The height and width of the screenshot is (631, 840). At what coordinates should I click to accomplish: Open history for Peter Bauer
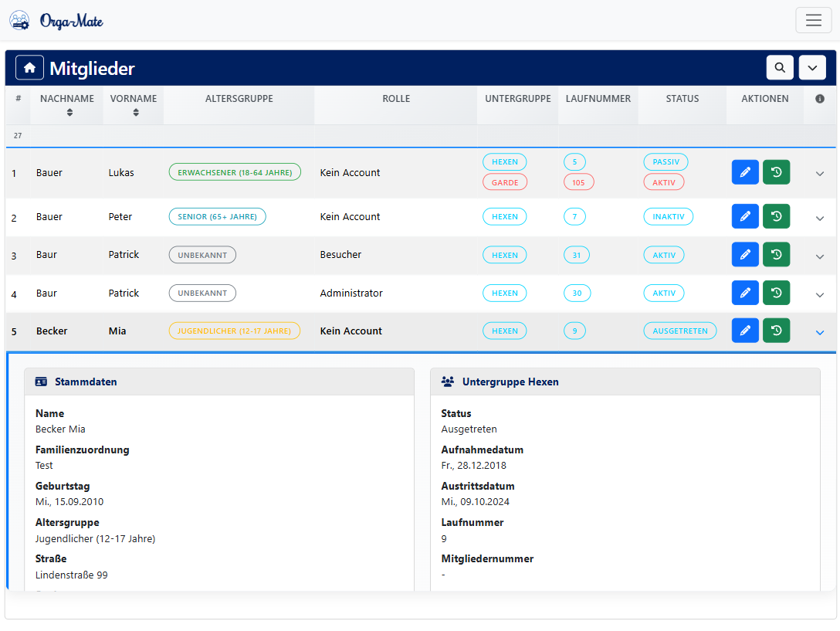coord(776,217)
